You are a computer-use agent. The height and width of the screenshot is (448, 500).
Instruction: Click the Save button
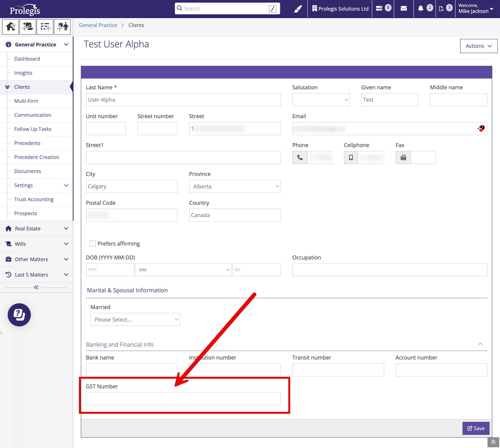[x=476, y=428]
